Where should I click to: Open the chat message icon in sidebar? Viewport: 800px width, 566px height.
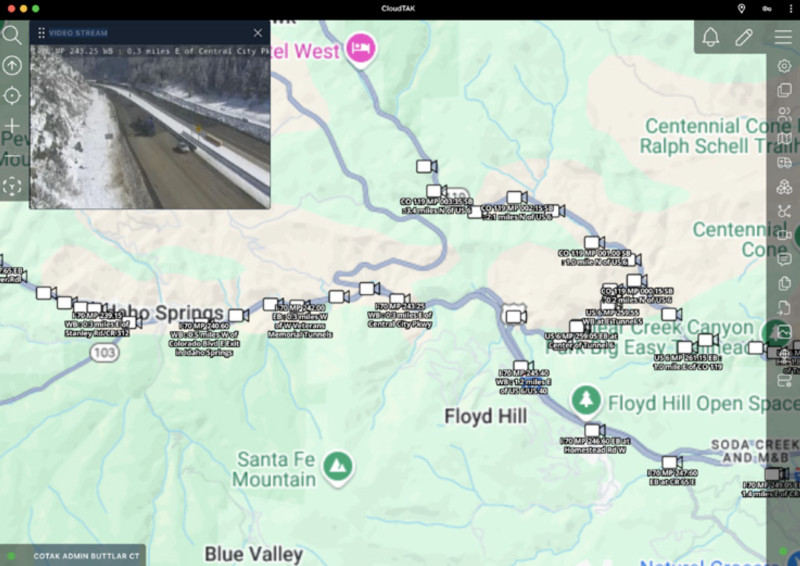784,259
